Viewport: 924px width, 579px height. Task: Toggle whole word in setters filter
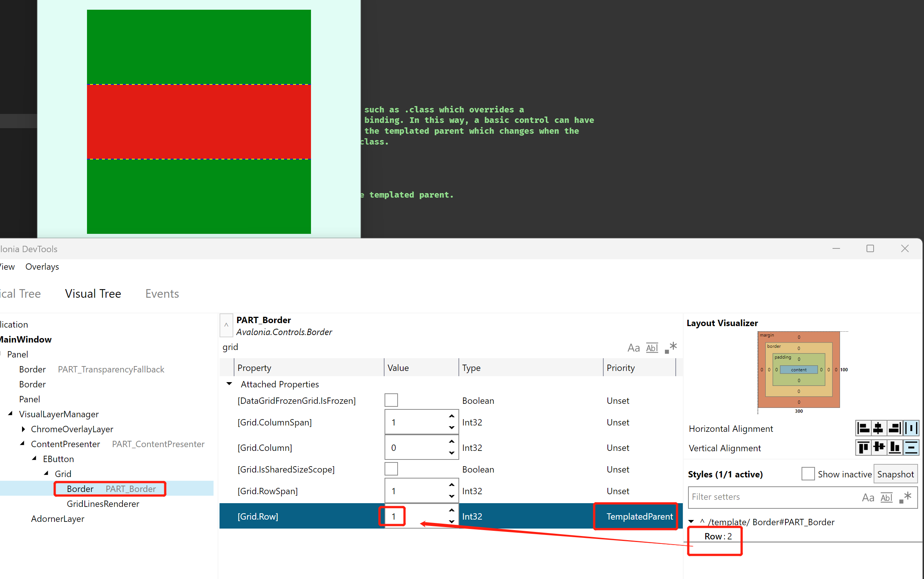point(886,498)
